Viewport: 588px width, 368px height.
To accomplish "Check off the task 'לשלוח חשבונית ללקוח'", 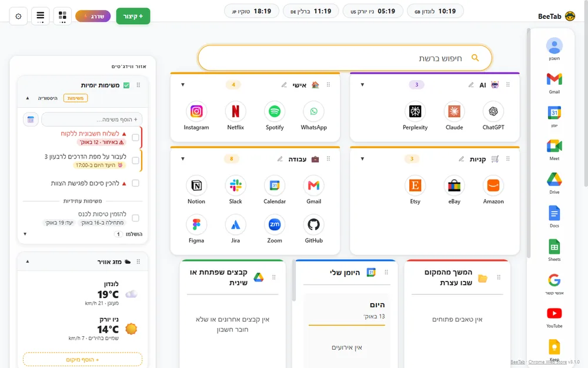I will point(135,137).
